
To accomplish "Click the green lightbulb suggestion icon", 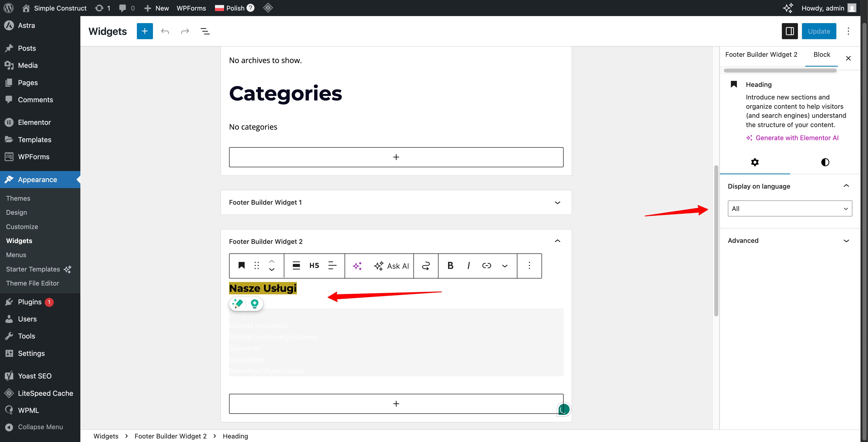I will click(x=255, y=304).
